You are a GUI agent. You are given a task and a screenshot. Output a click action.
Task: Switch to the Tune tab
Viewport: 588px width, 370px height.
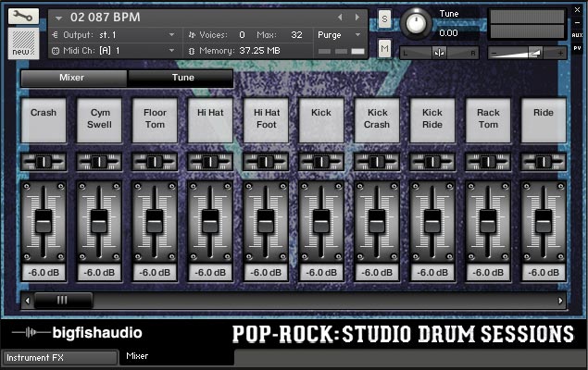[181, 78]
